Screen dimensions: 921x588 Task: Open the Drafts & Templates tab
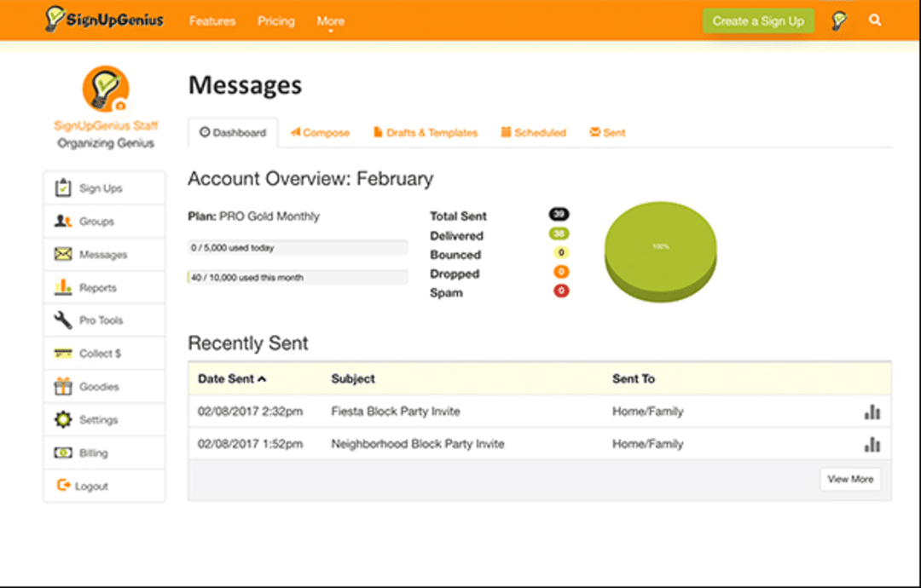pos(425,133)
